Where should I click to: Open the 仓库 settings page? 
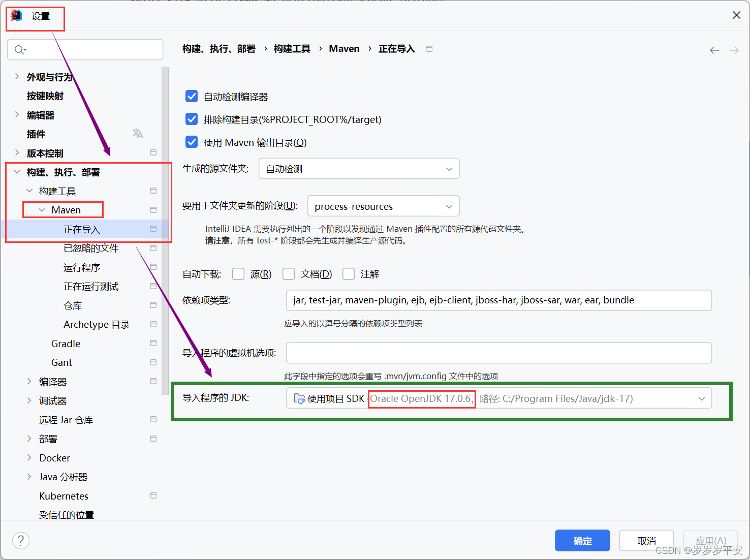[x=73, y=305]
